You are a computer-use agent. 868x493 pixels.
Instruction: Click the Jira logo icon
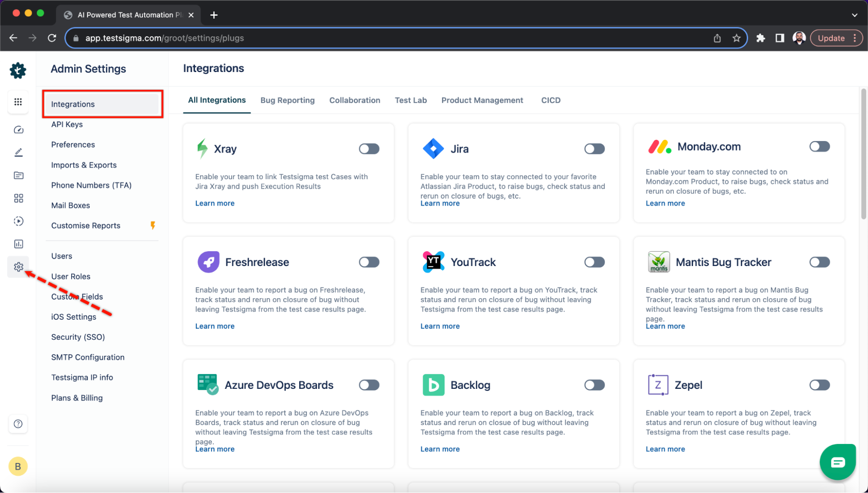coord(433,149)
